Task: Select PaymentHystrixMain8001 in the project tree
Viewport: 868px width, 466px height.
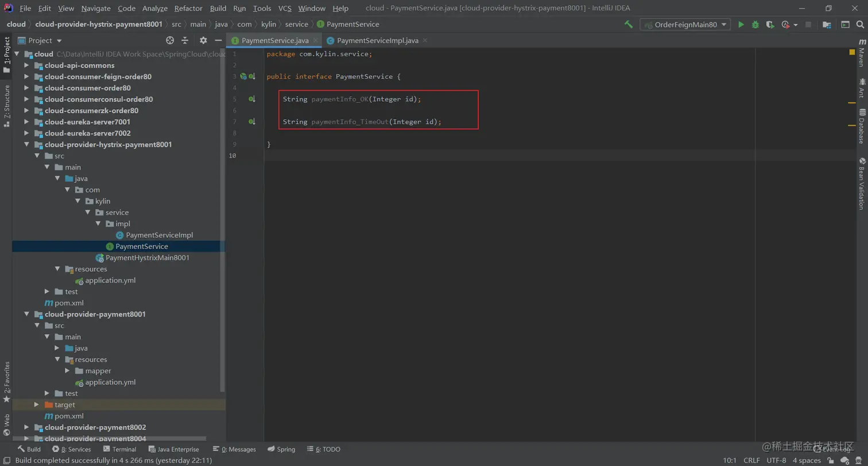Action: pos(147,257)
